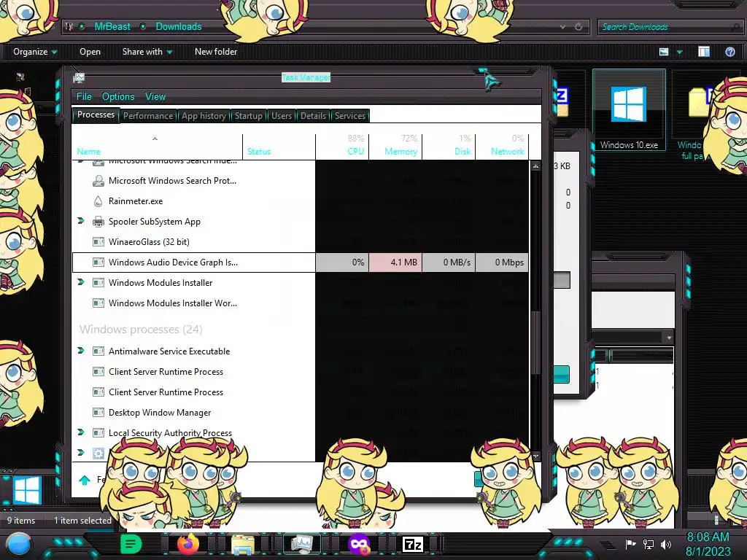Click the volume speaker tray icon

click(x=665, y=544)
